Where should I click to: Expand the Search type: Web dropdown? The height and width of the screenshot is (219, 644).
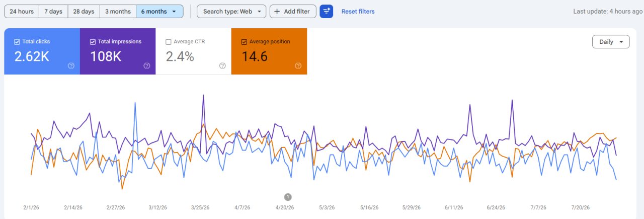231,11
